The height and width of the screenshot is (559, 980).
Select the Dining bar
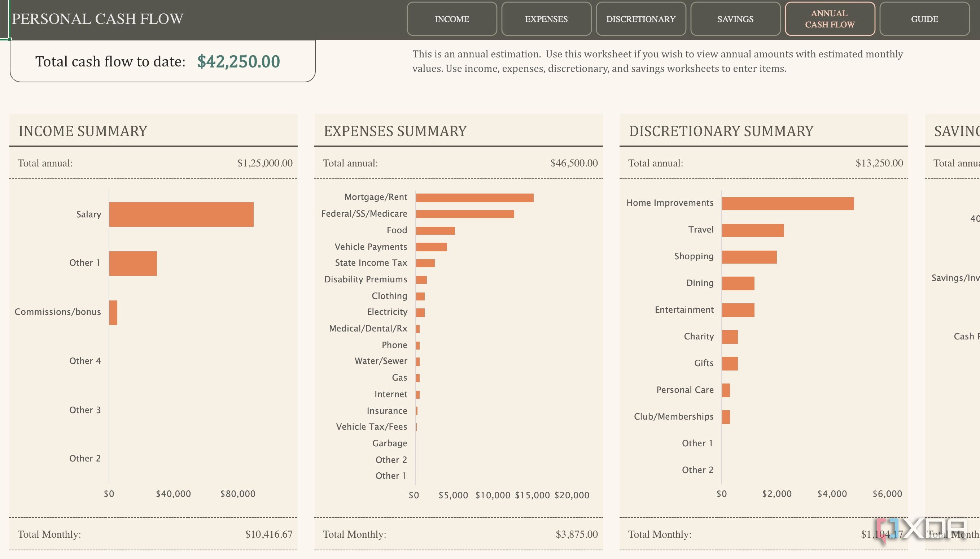point(738,283)
